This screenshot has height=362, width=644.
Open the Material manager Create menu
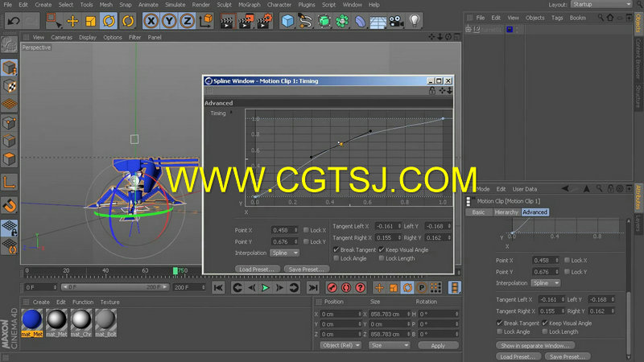pyautogui.click(x=41, y=302)
